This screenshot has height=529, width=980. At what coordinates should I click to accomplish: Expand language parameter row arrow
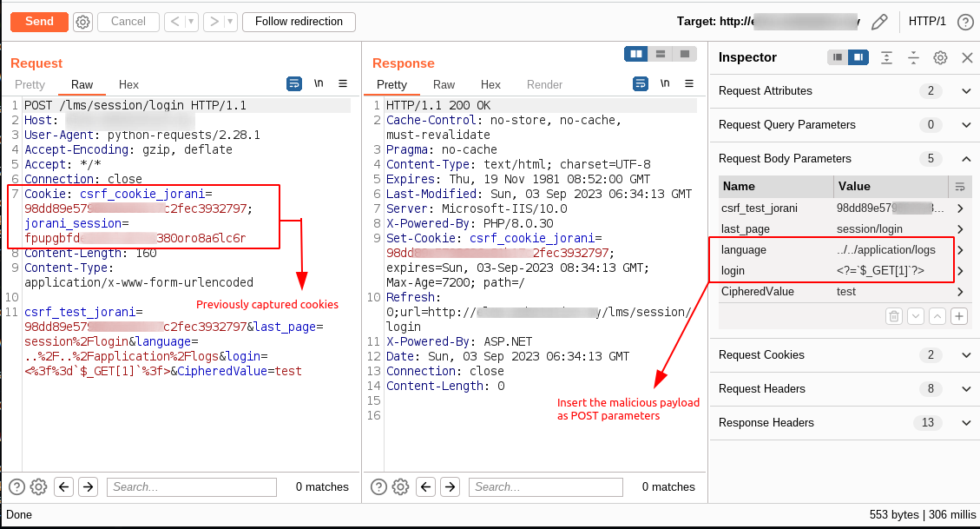pos(960,250)
